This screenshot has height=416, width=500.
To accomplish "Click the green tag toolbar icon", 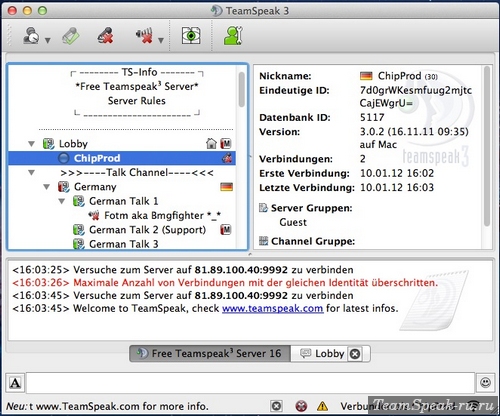I will click(71, 36).
